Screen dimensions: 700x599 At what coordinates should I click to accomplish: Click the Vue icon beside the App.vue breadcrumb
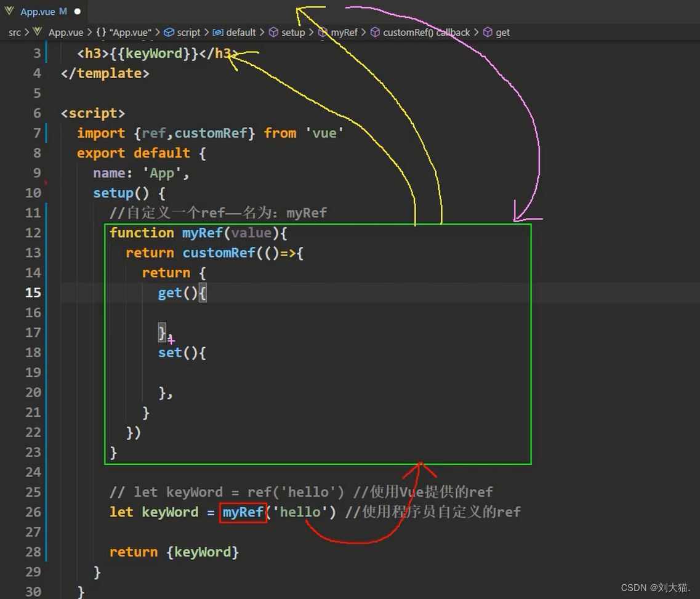(38, 32)
